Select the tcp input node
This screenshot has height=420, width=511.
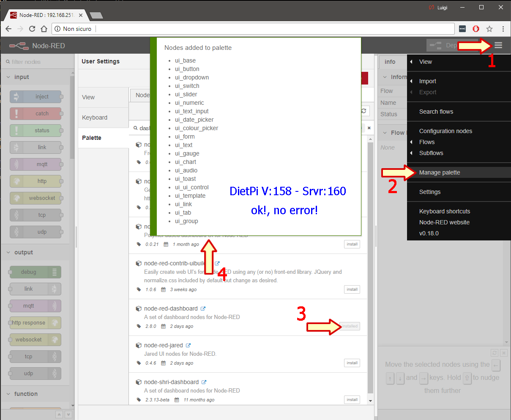tap(36, 215)
